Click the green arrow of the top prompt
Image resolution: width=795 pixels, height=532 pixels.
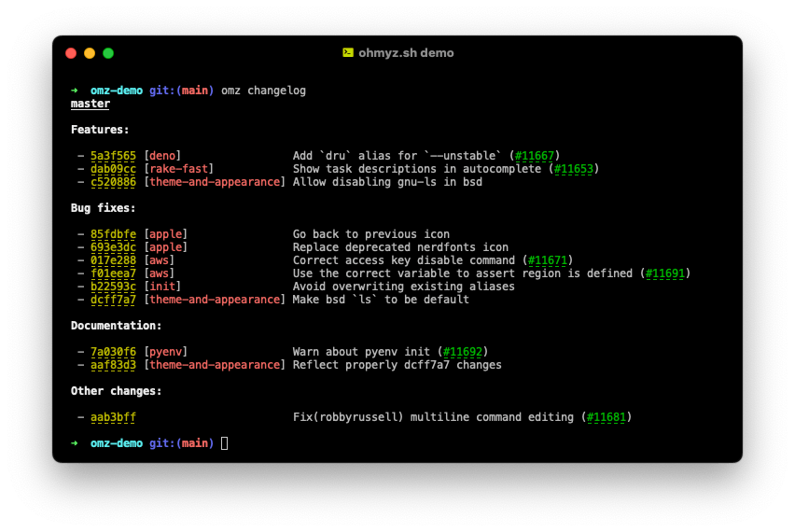pyautogui.click(x=75, y=91)
